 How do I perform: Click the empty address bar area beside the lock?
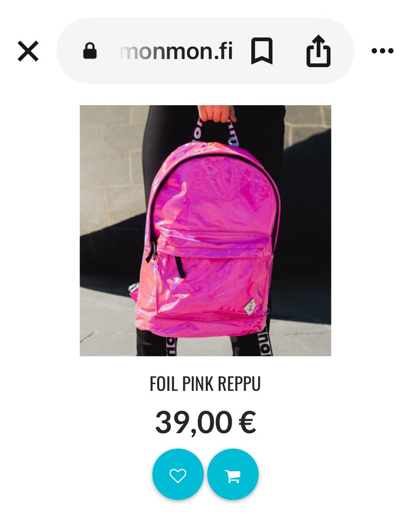pyautogui.click(x=108, y=51)
